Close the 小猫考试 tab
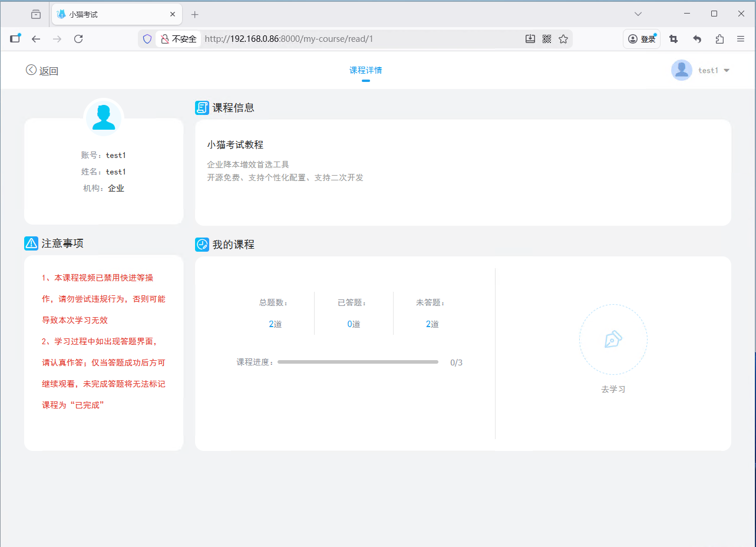The width and height of the screenshot is (756, 547). [x=173, y=14]
